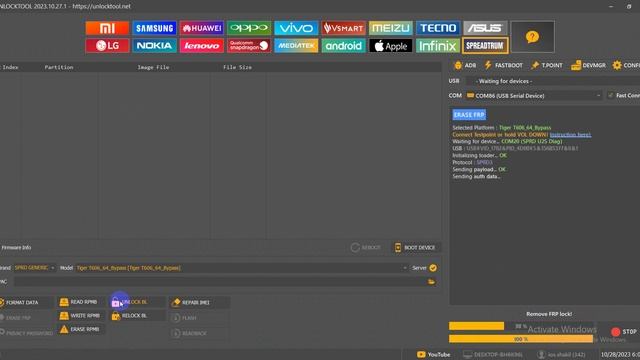
Task: Select the Asus brand tile
Action: tap(485, 28)
